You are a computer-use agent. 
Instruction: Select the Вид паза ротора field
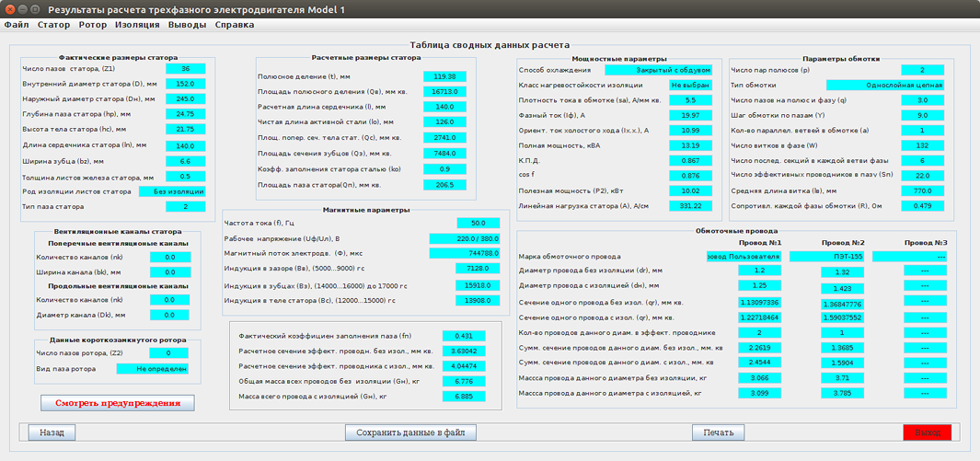coord(152,369)
